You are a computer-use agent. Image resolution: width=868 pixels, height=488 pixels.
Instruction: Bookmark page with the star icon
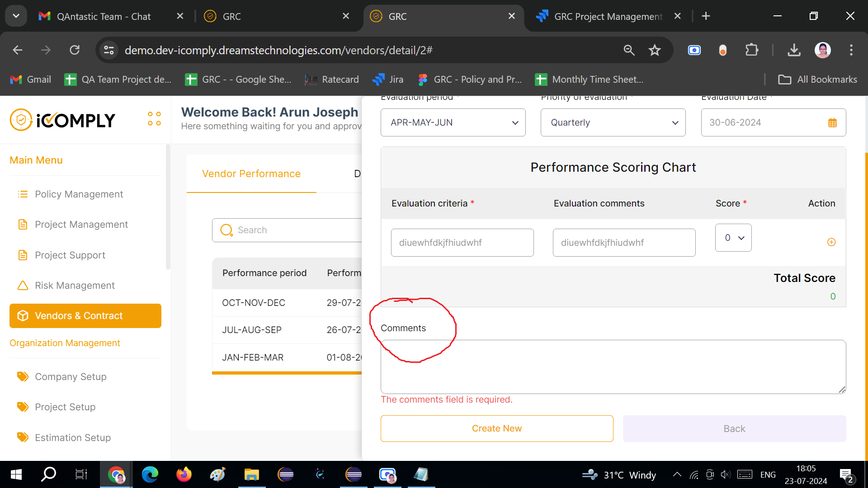[654, 50]
